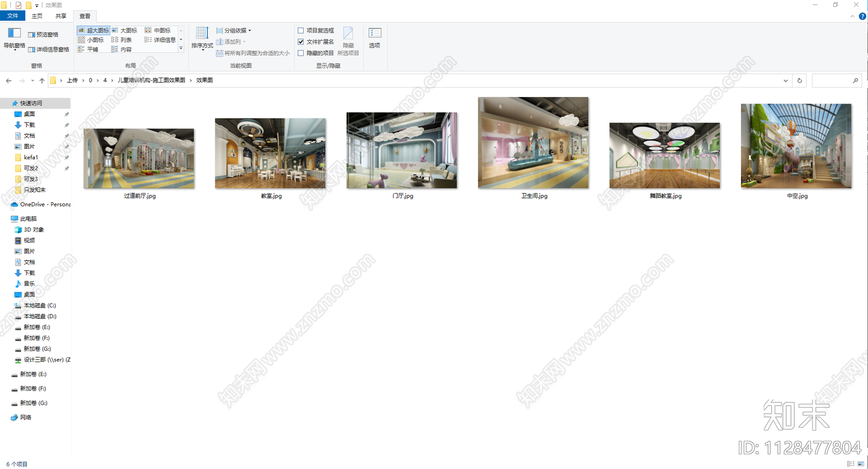Viewport: 868px width, 469px height.
Task: Collapse the ribbon with the chevron
Action: (852, 16)
